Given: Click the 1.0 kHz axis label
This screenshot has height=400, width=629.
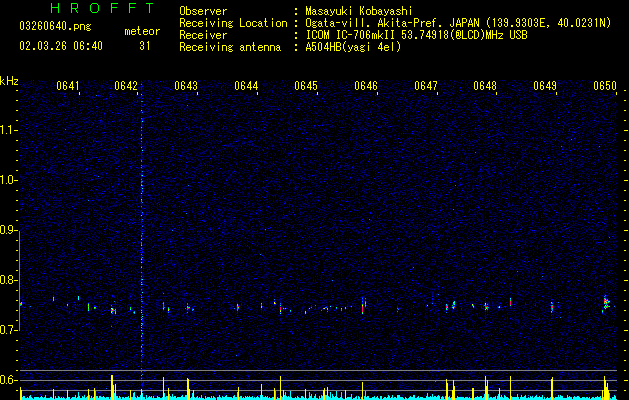Looking at the screenshot, I should [x=9, y=180].
